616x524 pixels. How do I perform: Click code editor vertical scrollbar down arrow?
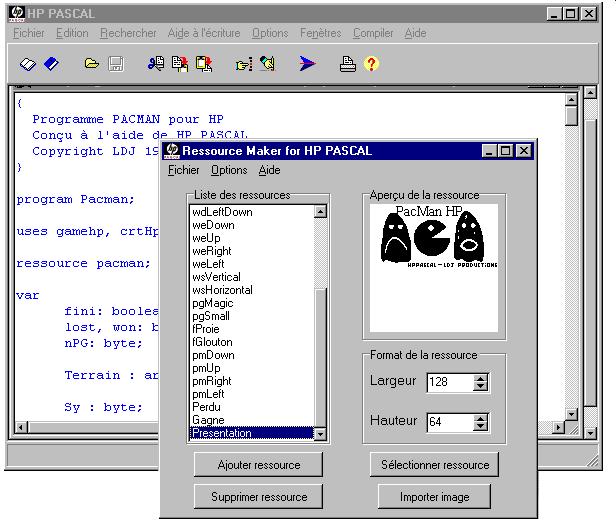pos(571,414)
